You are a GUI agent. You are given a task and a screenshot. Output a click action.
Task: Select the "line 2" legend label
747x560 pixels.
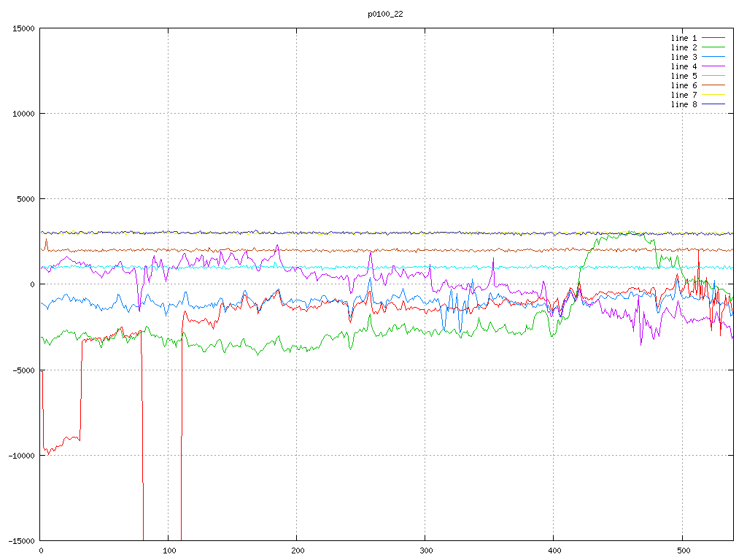pyautogui.click(x=684, y=47)
